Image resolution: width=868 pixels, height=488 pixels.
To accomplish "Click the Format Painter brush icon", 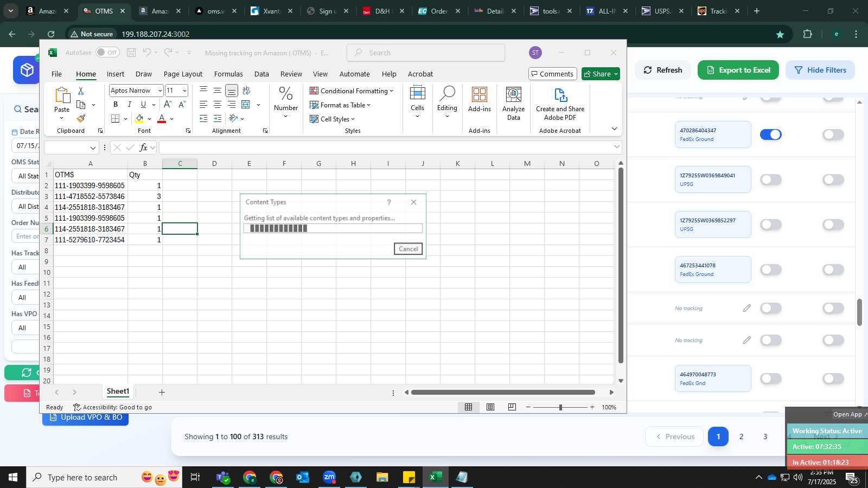I will (81, 119).
